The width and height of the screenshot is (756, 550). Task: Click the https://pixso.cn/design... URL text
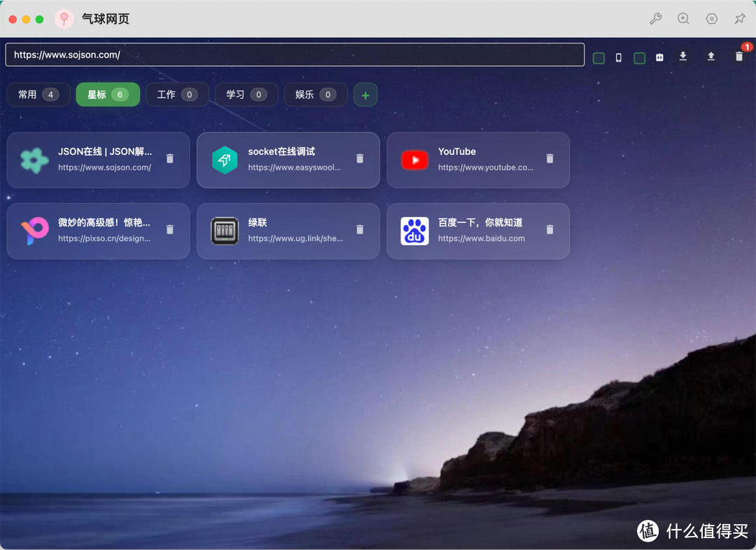click(x=104, y=238)
